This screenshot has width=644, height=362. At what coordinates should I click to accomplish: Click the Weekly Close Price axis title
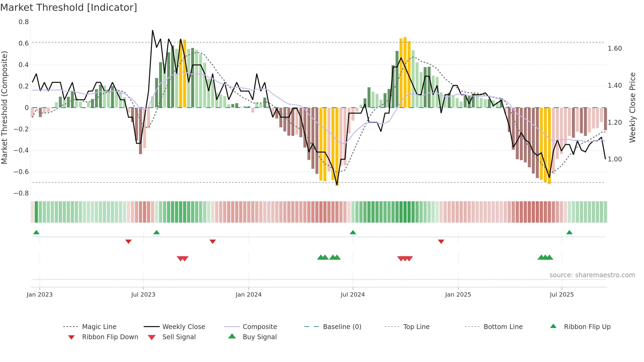tap(633, 108)
